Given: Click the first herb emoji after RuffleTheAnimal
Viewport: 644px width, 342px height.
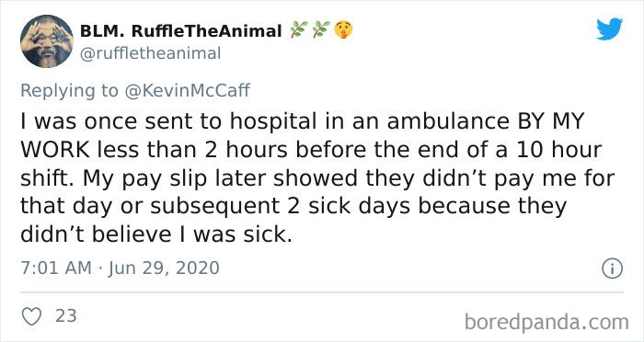Looking at the screenshot, I should [x=299, y=30].
